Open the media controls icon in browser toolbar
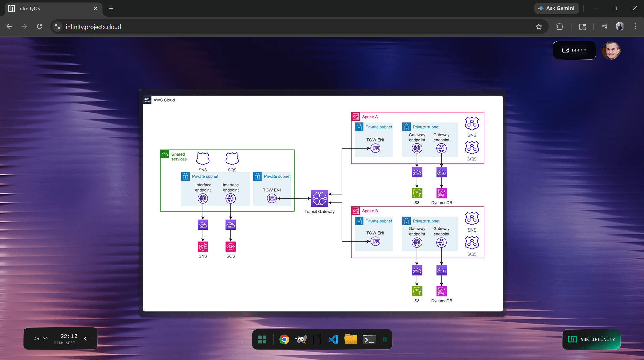 [x=605, y=27]
